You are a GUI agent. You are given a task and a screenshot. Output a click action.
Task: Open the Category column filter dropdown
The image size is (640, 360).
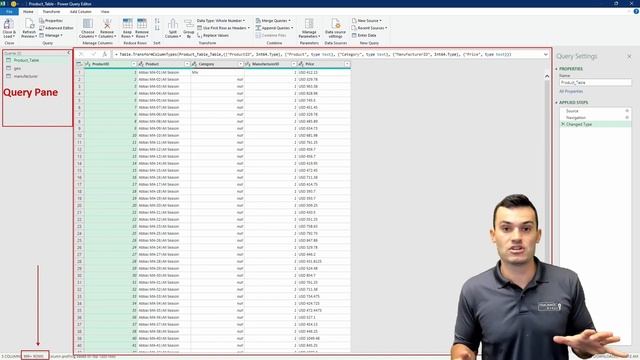pos(240,64)
